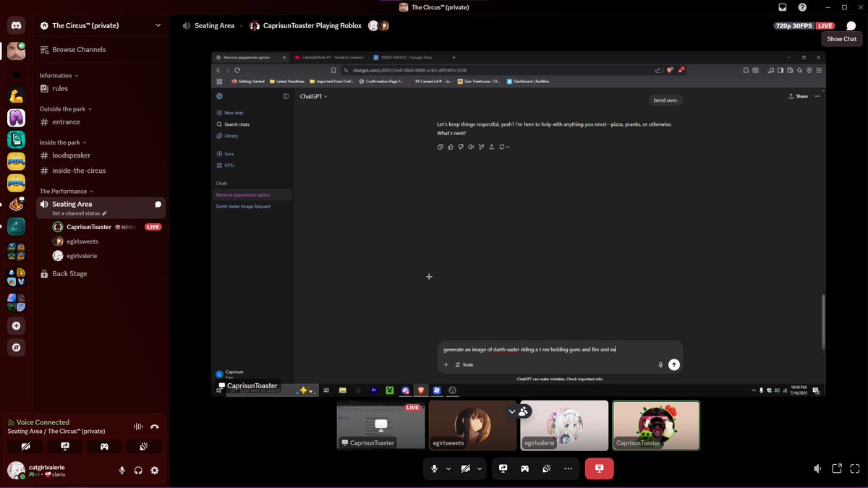Image resolution: width=868 pixels, height=488 pixels.
Task: Click Voice Connected status text
Action: 43,422
